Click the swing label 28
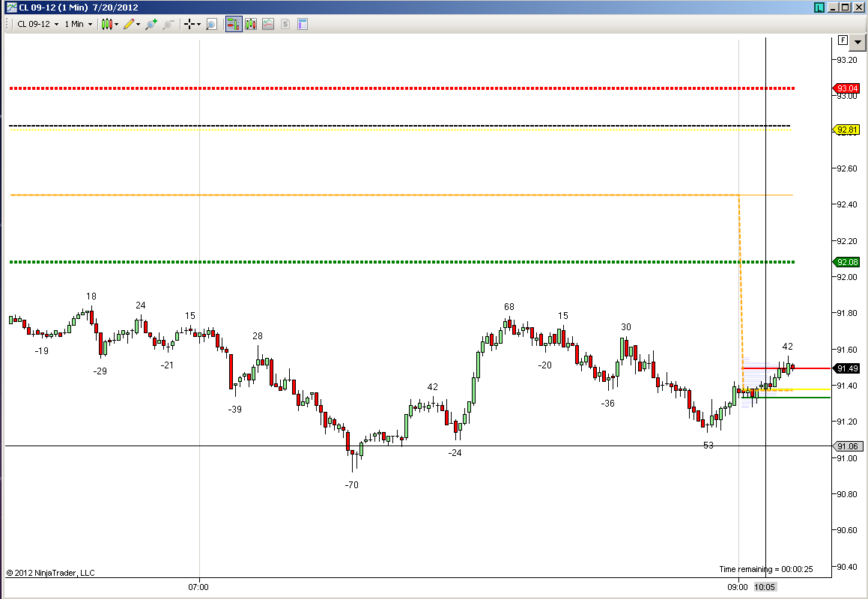The width and height of the screenshot is (868, 599). pyautogui.click(x=258, y=336)
